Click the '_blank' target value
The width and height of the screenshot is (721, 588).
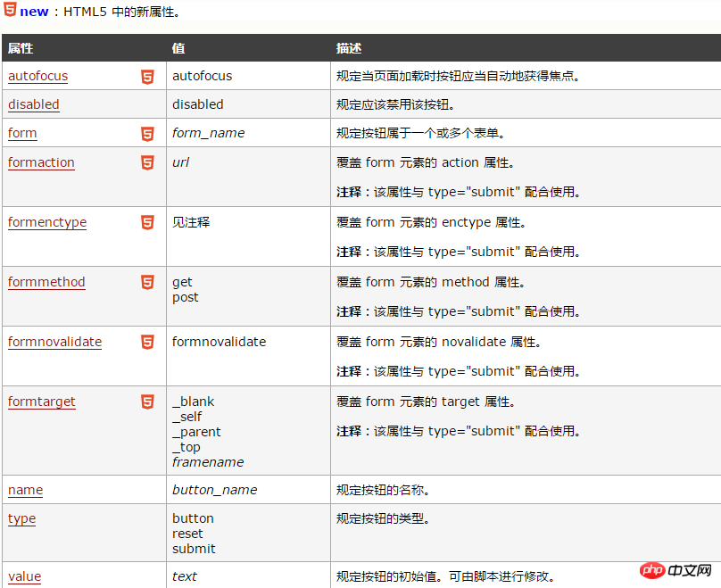point(193,402)
